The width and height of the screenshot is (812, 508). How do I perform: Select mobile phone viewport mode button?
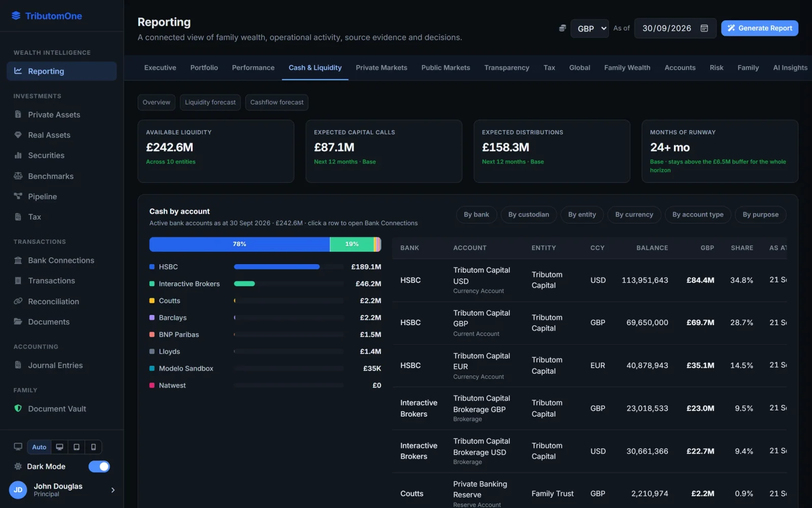click(93, 447)
